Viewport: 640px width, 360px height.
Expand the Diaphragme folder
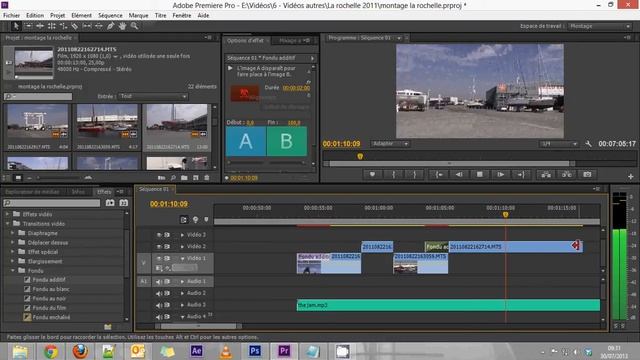(12, 233)
